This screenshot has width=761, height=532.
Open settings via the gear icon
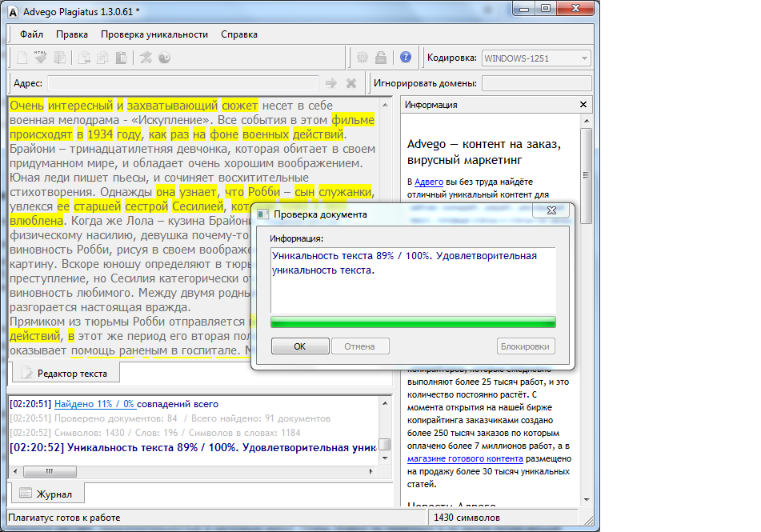(x=362, y=58)
